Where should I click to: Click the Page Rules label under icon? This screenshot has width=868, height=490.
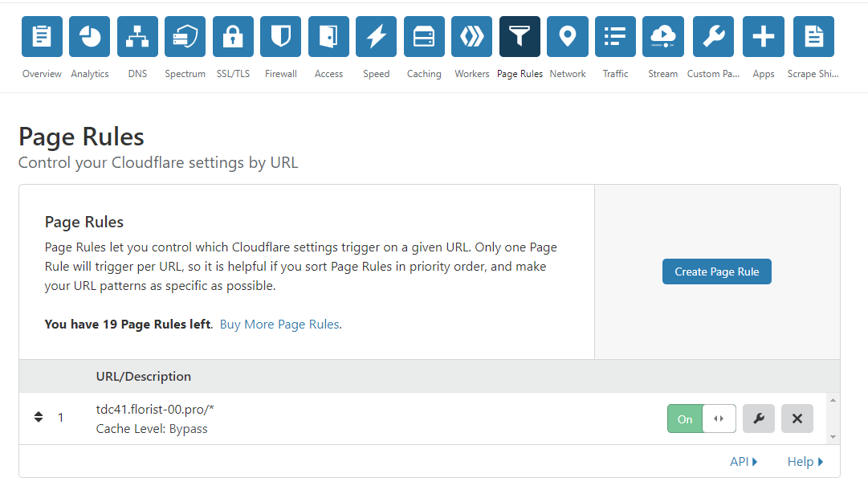(x=520, y=74)
